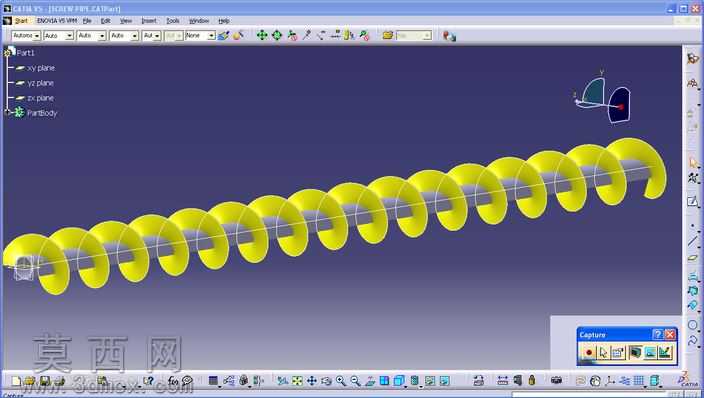
Task: Open the View menu
Action: pos(126,21)
